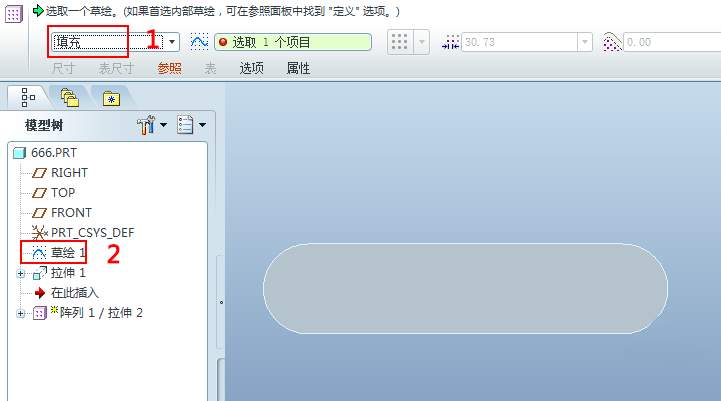Open the grid template dropdown arrow
Image resolution: width=721 pixels, height=401 pixels.
point(422,42)
